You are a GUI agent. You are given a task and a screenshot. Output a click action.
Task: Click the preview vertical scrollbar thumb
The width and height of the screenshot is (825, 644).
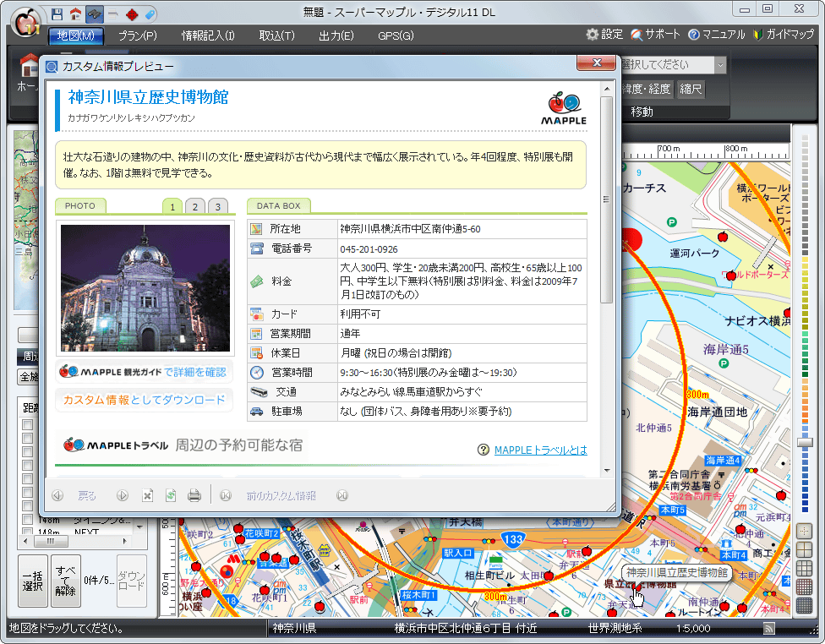tap(607, 199)
